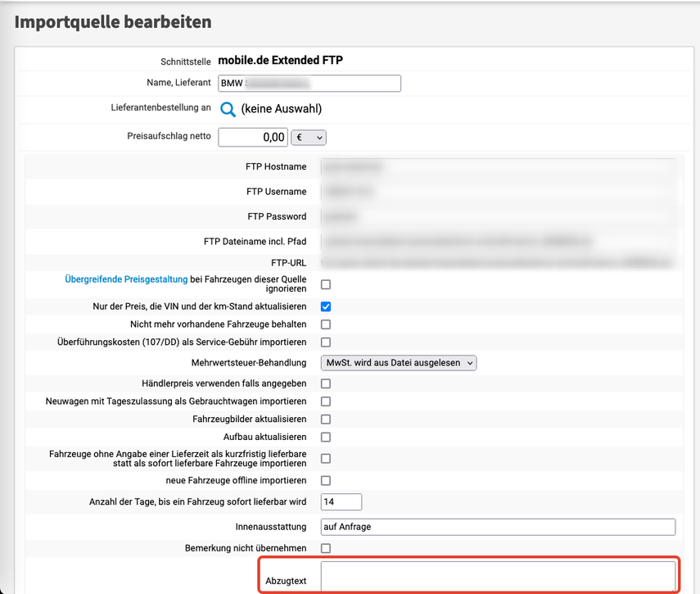The width and height of the screenshot is (700, 594).
Task: Click the '(keine Auswahl)' supplier selection
Action: point(278,108)
